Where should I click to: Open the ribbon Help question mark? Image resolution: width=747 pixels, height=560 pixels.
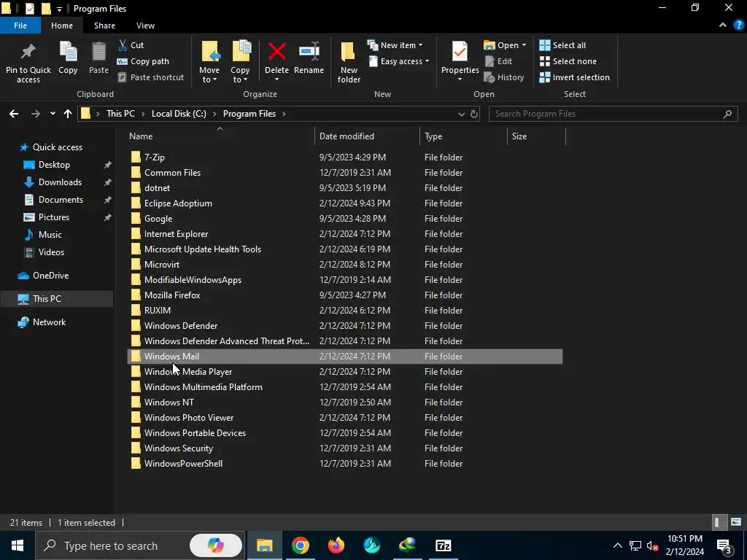(738, 26)
